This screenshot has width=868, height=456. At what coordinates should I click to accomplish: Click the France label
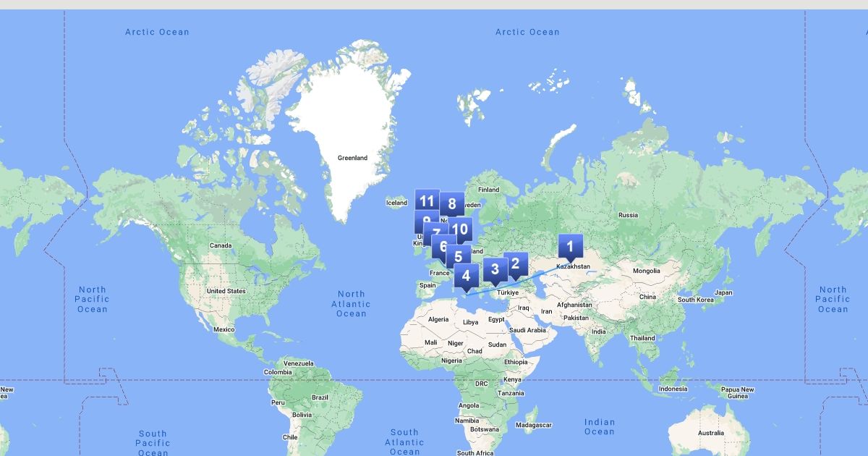439,273
